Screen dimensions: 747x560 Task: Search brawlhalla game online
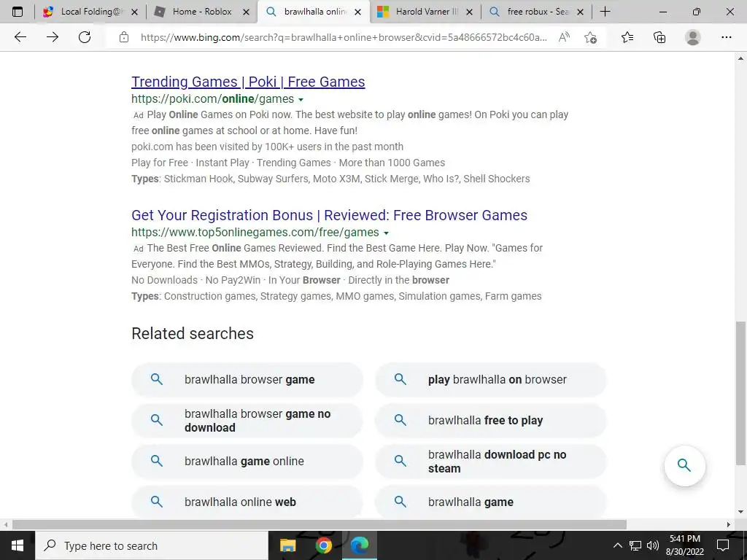pyautogui.click(x=247, y=461)
